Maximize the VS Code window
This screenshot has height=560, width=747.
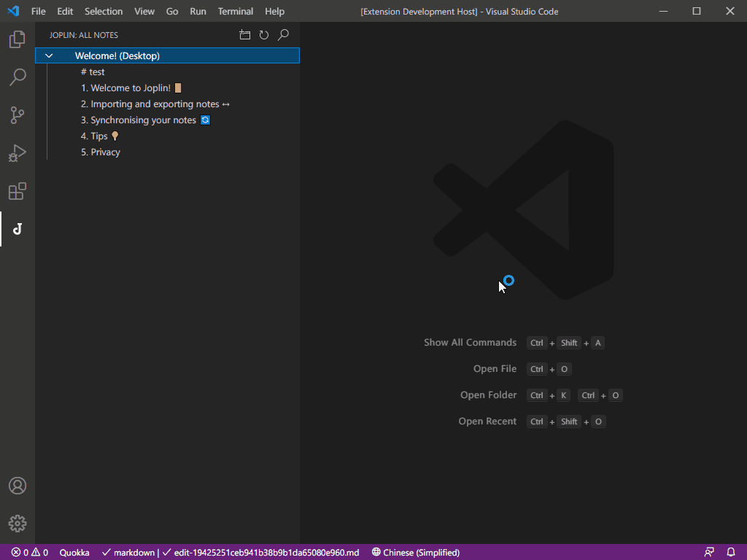(x=697, y=11)
